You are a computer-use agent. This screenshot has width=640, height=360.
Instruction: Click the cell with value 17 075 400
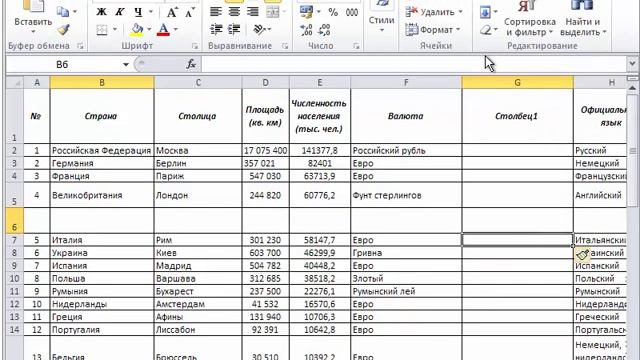pyautogui.click(x=266, y=151)
